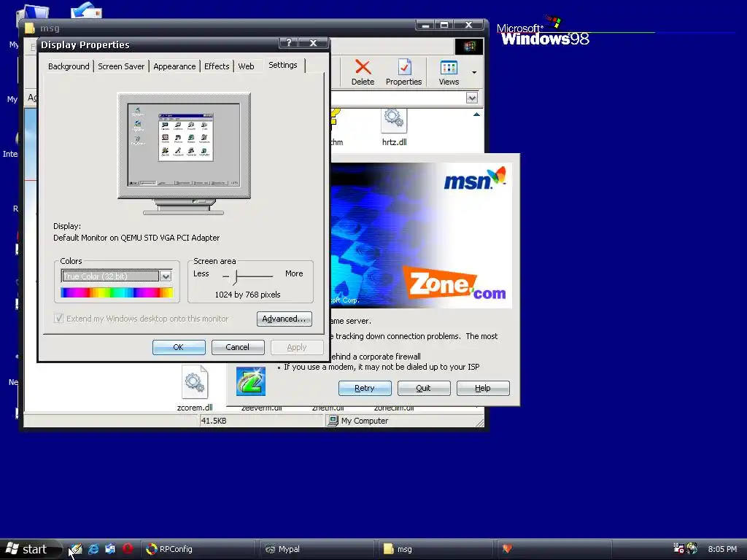Switch to msg folder taskbar button

point(436,549)
